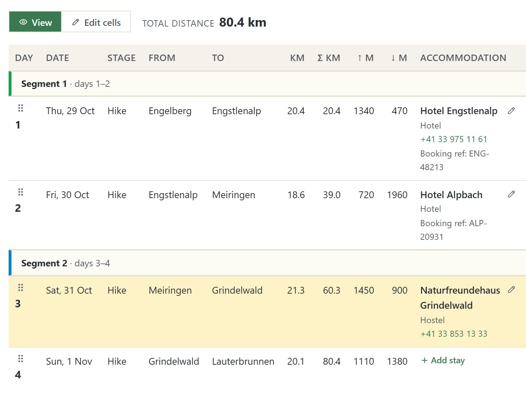Select the Segment 2 header row

[267, 263]
